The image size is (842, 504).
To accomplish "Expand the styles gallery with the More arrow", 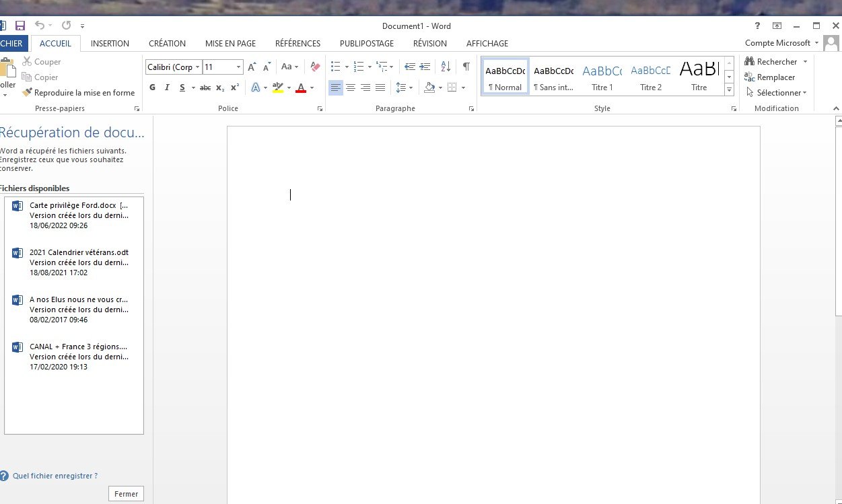I will [729, 89].
